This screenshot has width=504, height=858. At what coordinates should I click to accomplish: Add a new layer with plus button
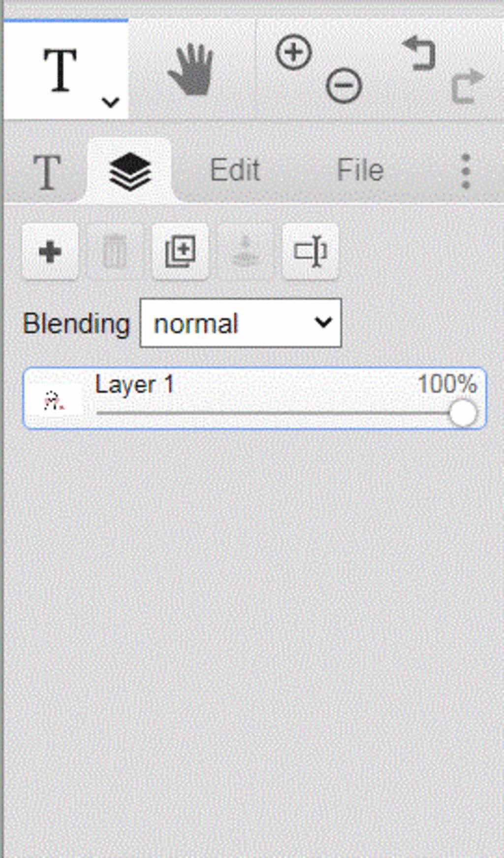[50, 252]
